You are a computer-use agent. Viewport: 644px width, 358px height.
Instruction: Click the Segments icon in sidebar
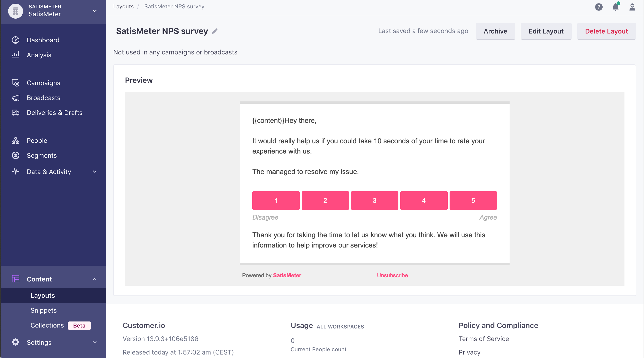pyautogui.click(x=16, y=155)
